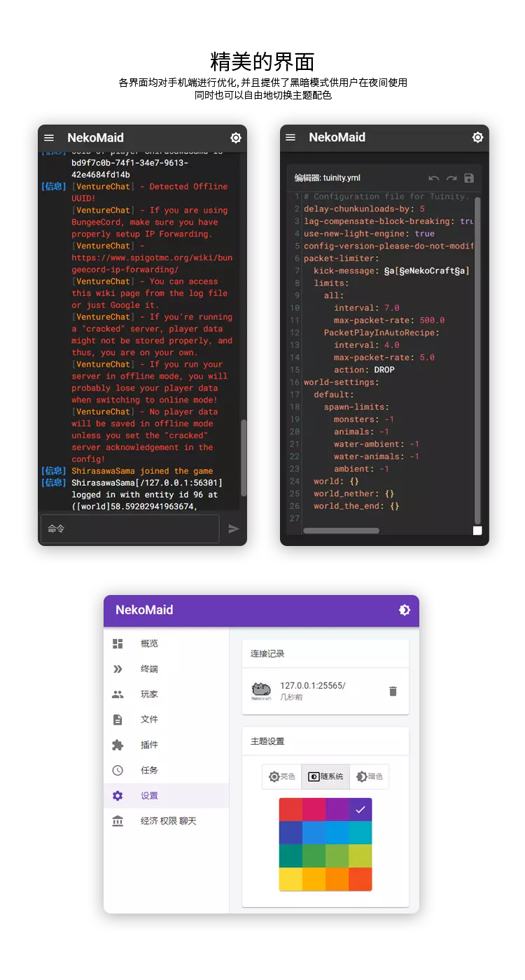Viewport: 525px width, 980px height.
Task: Click console log vertical scrollbar
Action: click(x=244, y=458)
